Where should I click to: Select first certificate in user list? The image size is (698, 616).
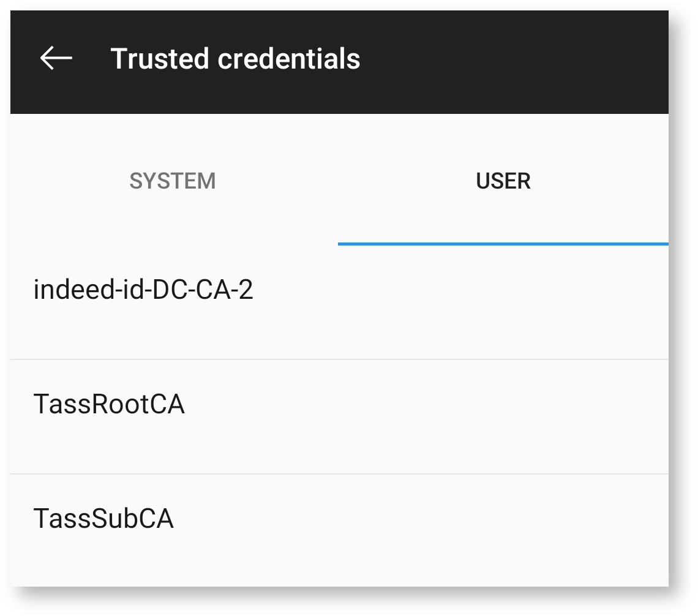pos(143,290)
